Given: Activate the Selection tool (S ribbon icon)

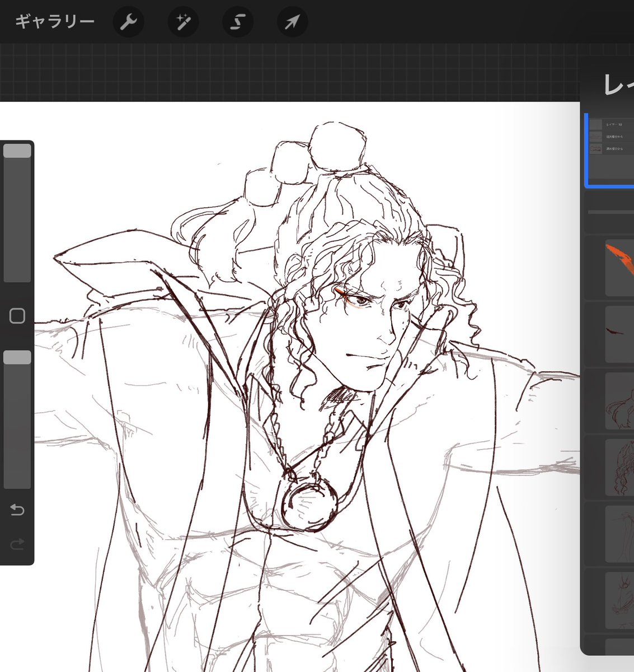Looking at the screenshot, I should coord(237,22).
